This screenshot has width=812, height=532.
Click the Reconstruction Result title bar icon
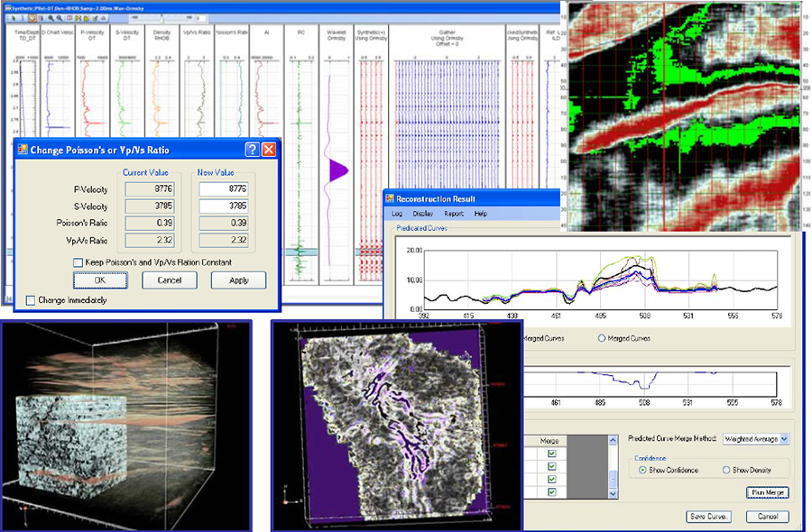pos(391,197)
